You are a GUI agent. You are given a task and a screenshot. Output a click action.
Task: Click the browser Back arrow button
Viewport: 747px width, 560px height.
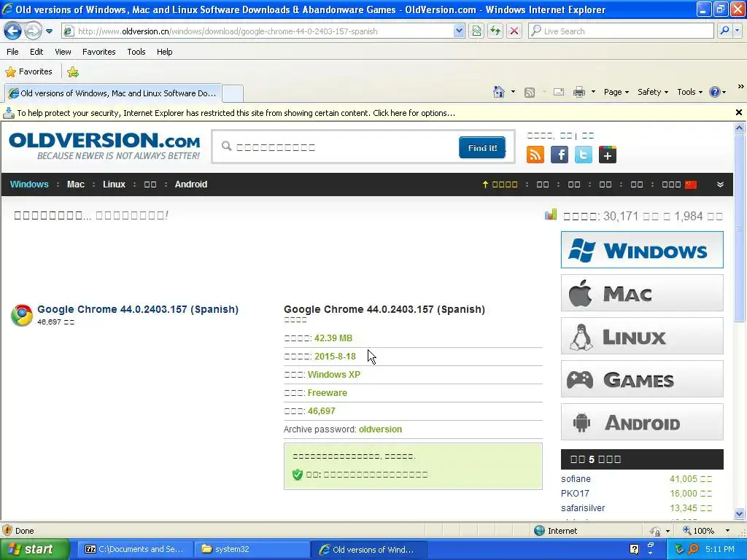pos(12,31)
